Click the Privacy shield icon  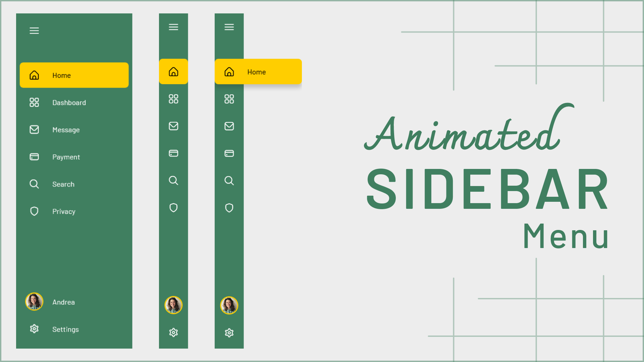coord(34,211)
